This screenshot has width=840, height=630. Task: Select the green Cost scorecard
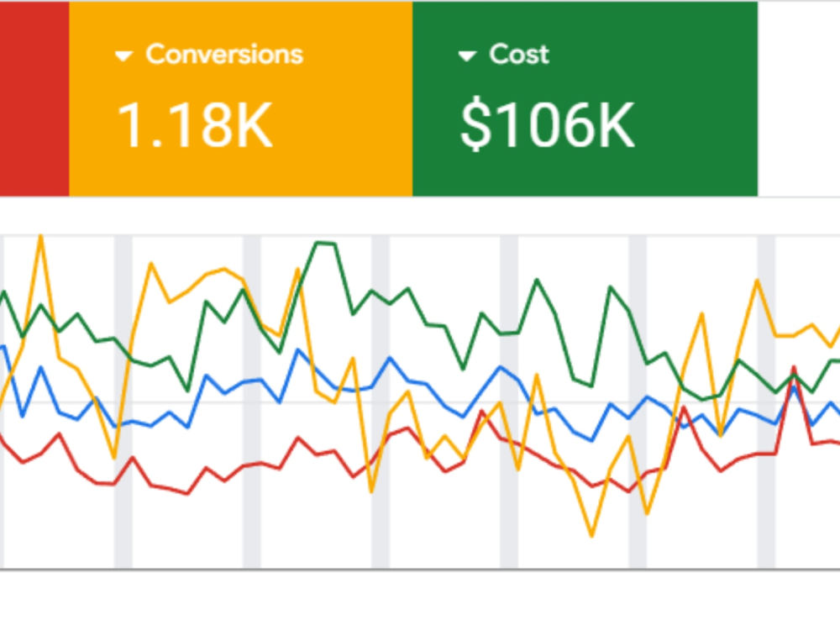click(585, 98)
